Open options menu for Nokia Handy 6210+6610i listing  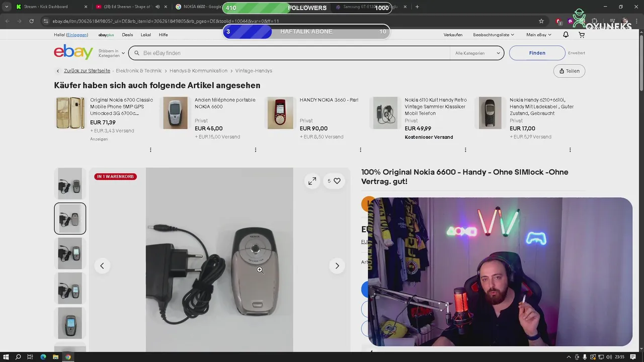coord(570,150)
